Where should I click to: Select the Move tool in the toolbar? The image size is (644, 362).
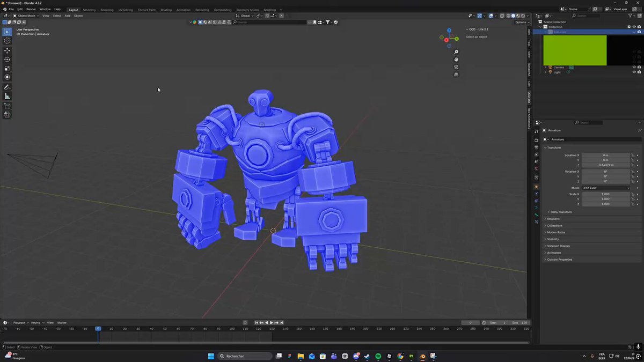tap(7, 50)
